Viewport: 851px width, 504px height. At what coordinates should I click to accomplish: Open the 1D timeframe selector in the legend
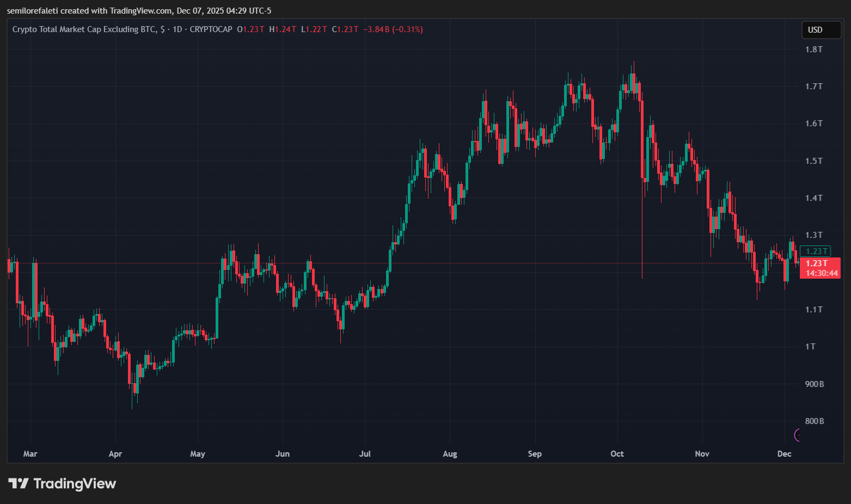pyautogui.click(x=176, y=29)
